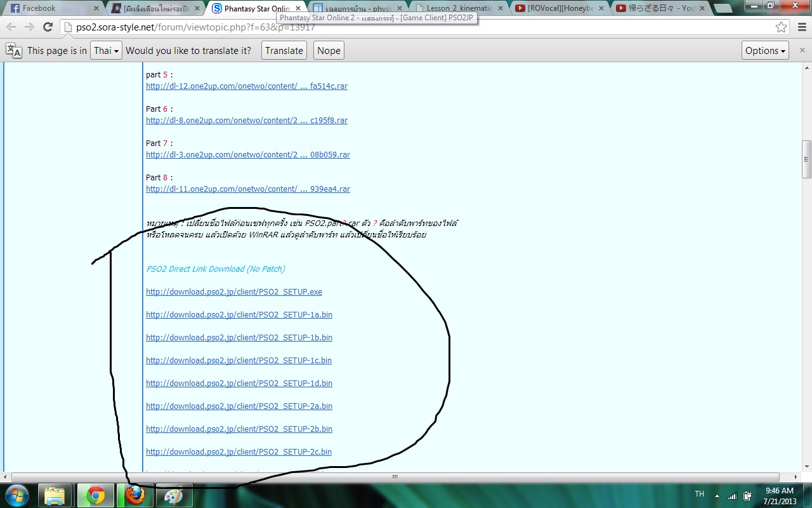Switch to the Facebook tab
The width and height of the screenshot is (812, 508).
click(x=54, y=8)
